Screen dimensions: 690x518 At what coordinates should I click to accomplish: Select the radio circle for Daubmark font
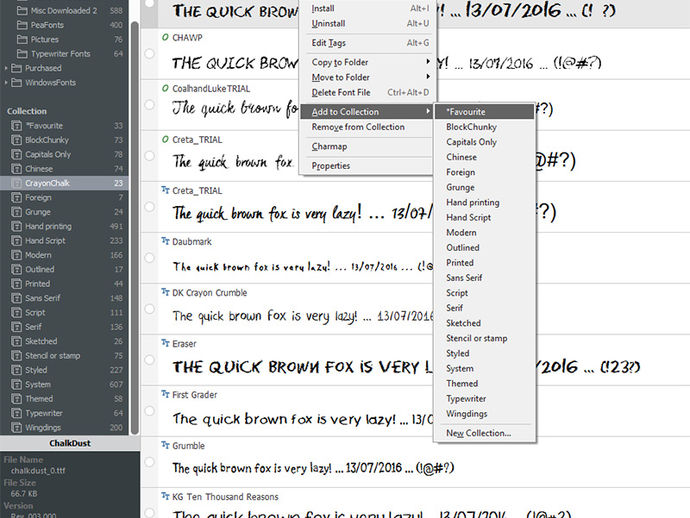click(x=149, y=257)
